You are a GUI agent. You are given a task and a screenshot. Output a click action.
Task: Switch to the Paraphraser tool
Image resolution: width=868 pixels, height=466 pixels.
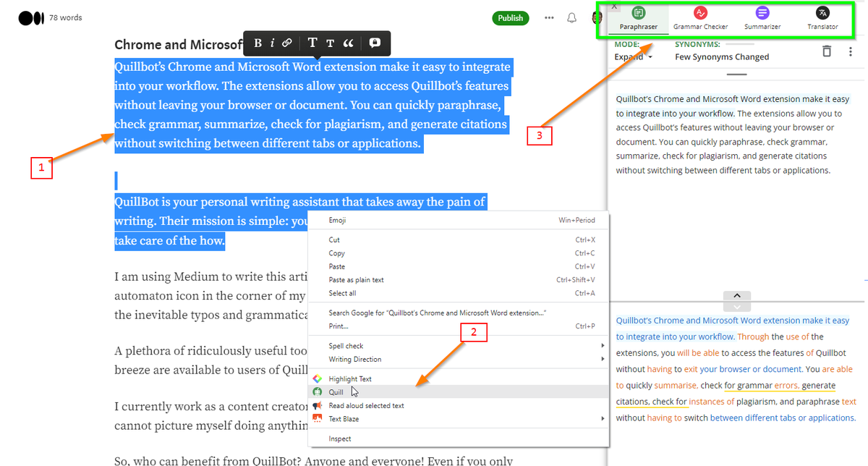[639, 18]
